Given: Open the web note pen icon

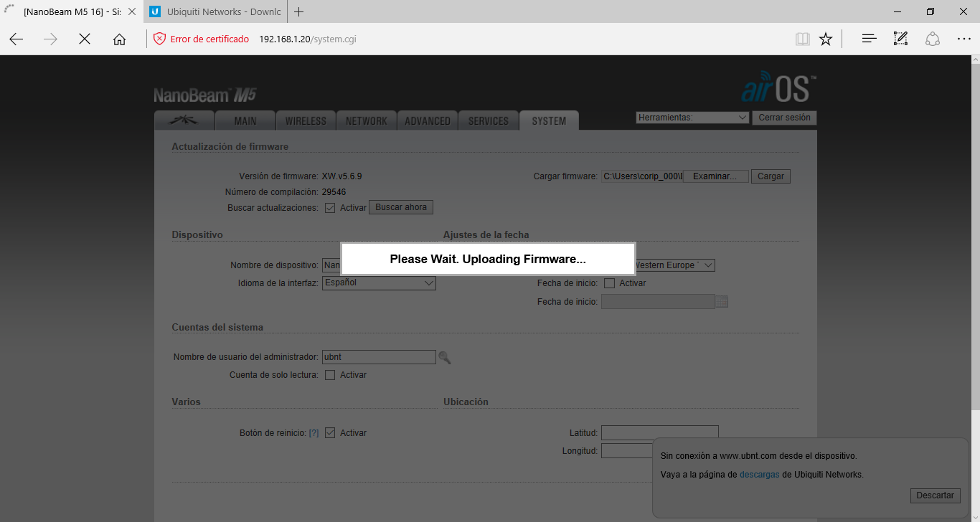Looking at the screenshot, I should tap(900, 39).
